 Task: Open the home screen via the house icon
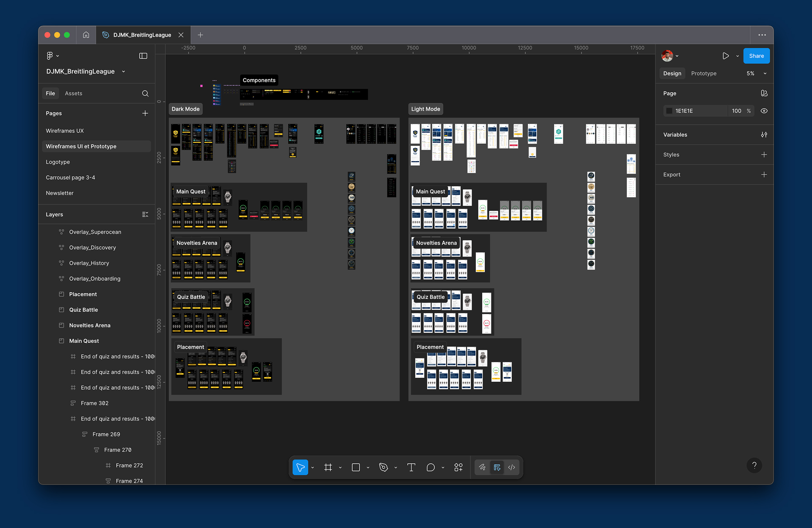[x=86, y=35]
